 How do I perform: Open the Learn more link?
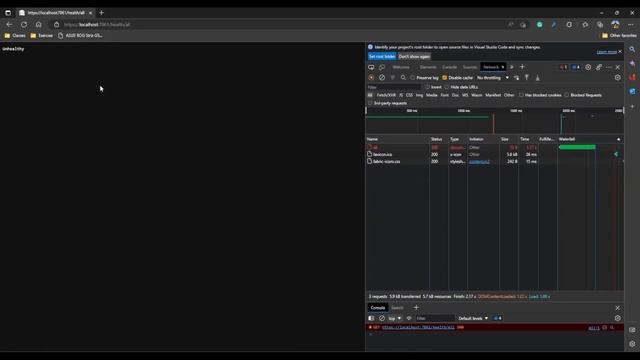pos(607,52)
